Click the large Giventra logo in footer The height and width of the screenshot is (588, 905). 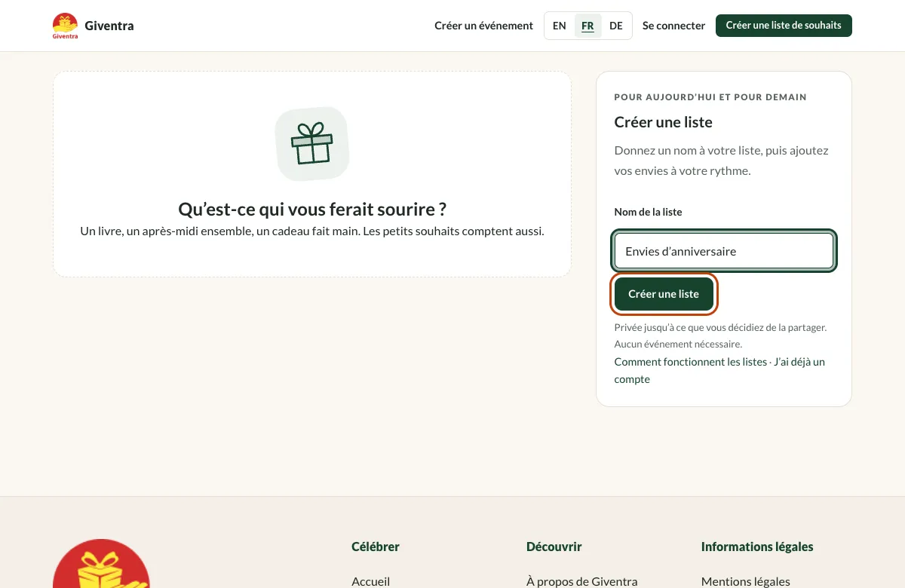(101, 564)
